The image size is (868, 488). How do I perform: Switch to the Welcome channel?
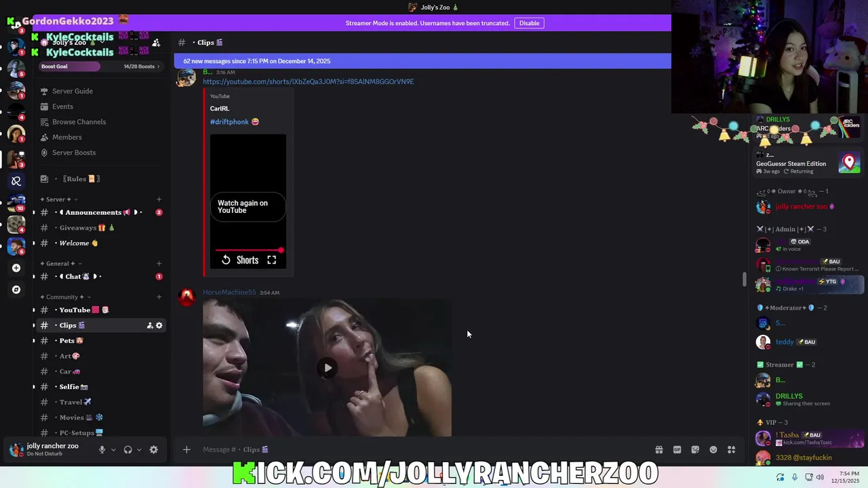point(100,243)
